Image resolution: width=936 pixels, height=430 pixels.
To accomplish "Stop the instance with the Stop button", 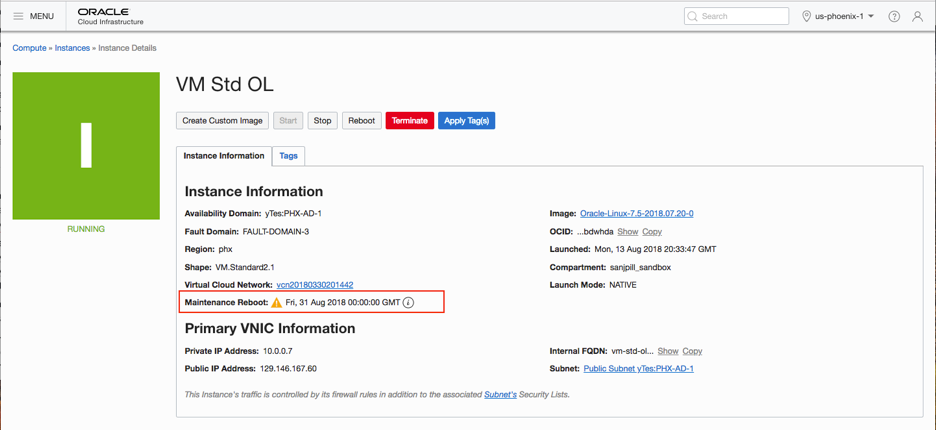I will 322,121.
